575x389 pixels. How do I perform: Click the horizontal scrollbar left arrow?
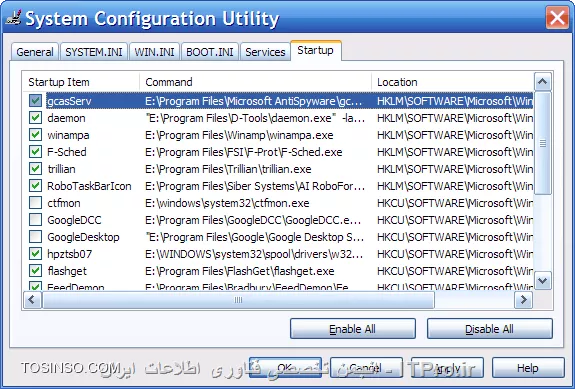pos(32,300)
